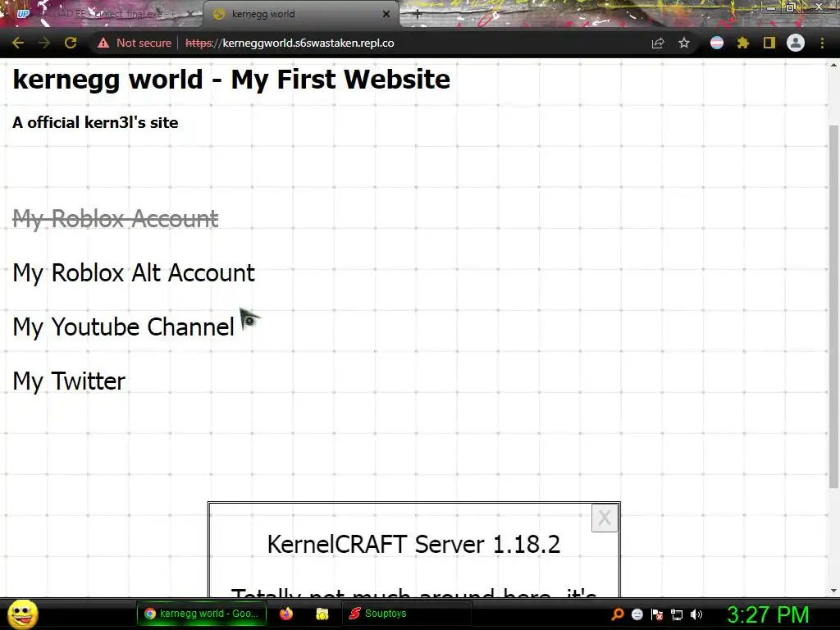The width and height of the screenshot is (840, 630).
Task: Open the Chrome profile avatar
Action: [x=796, y=43]
